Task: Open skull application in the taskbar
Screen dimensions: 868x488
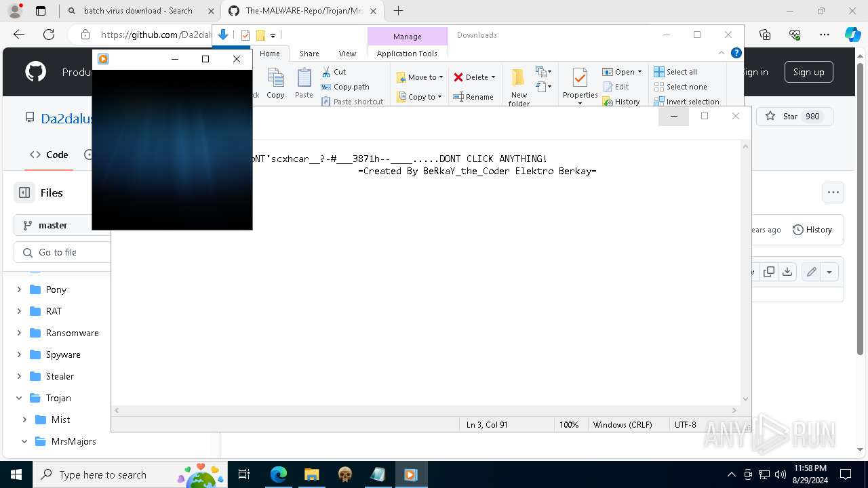Action: [x=345, y=474]
